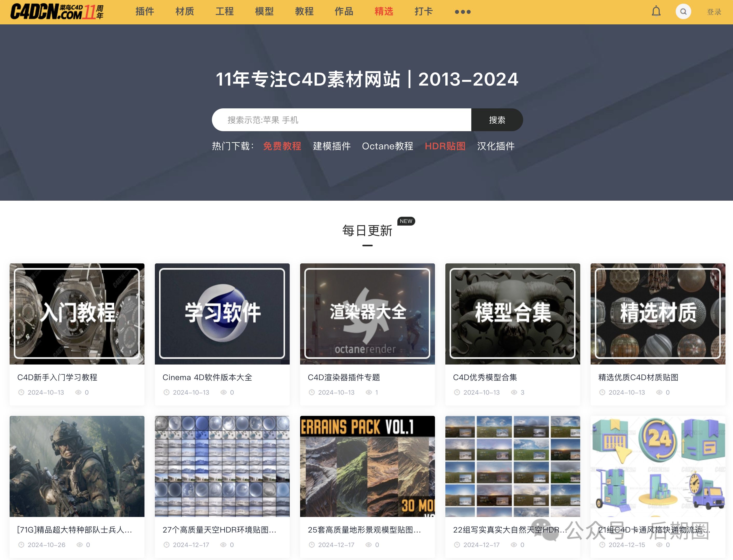The image size is (733, 560).
Task: Click the dark 搜索 button
Action: pos(496,120)
